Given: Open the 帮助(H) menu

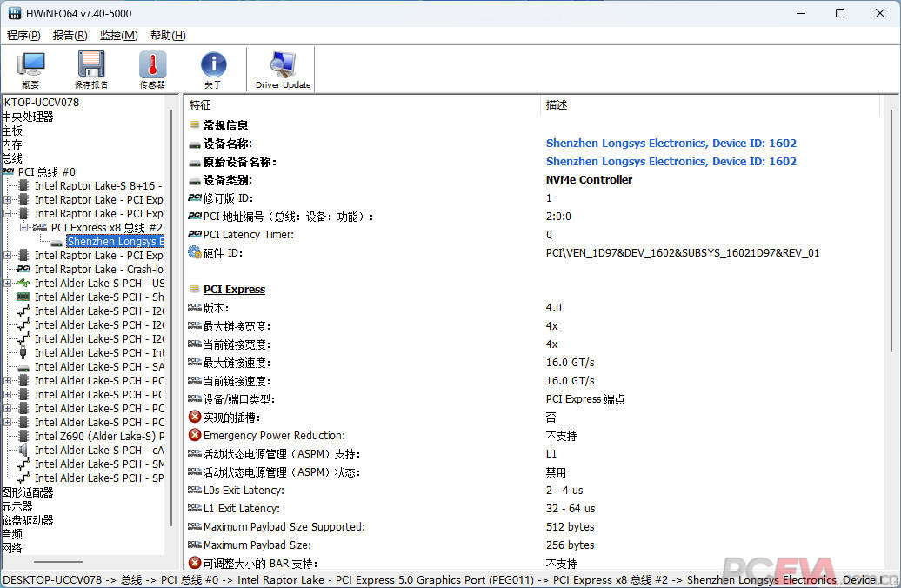Looking at the screenshot, I should tap(168, 36).
